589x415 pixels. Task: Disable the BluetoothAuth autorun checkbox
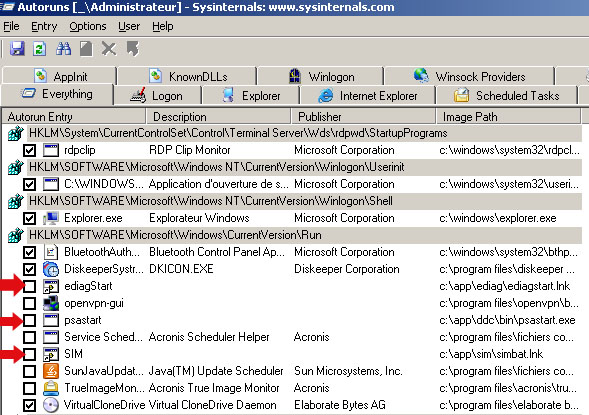click(29, 252)
